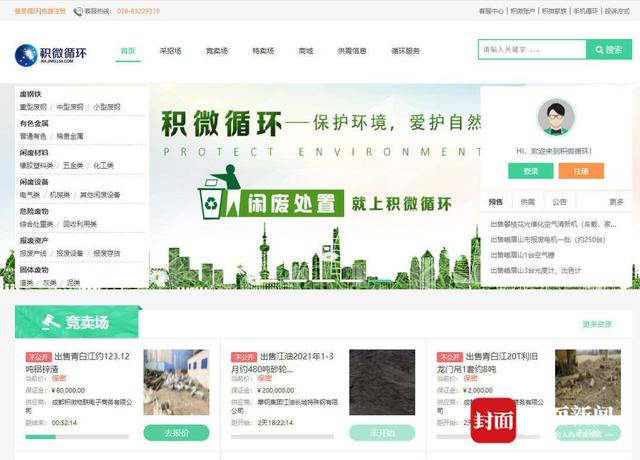Image resolution: width=640 pixels, height=460 pixels.
Task: Click the user avatar in the welcome panel
Action: click(x=556, y=117)
